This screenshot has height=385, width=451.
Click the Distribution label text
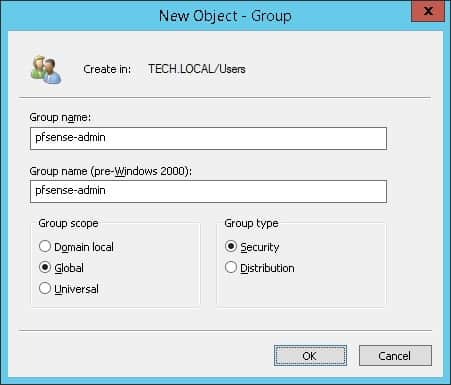267,268
